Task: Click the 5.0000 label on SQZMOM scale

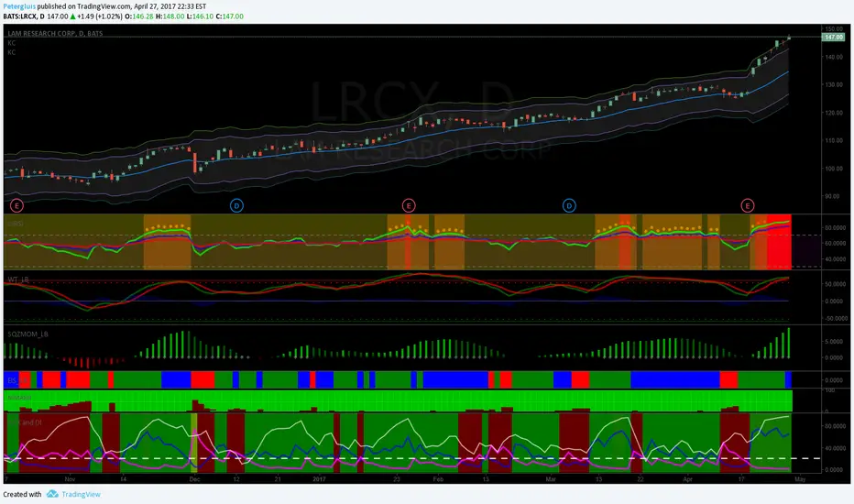Action: [x=835, y=342]
